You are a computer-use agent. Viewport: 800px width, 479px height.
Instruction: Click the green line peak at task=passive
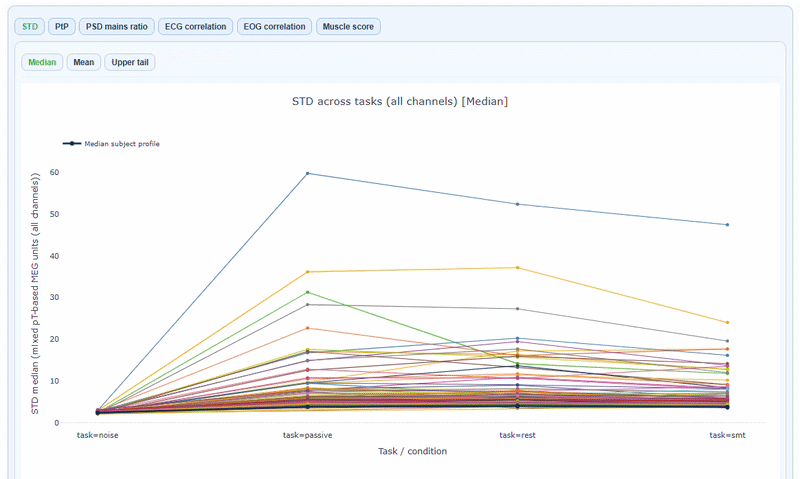(307, 292)
